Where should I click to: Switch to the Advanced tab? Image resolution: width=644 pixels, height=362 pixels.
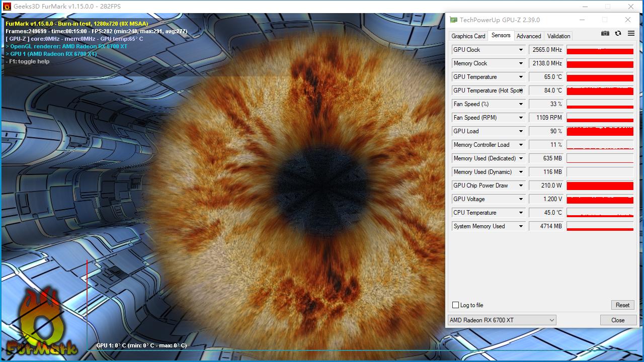pos(529,36)
